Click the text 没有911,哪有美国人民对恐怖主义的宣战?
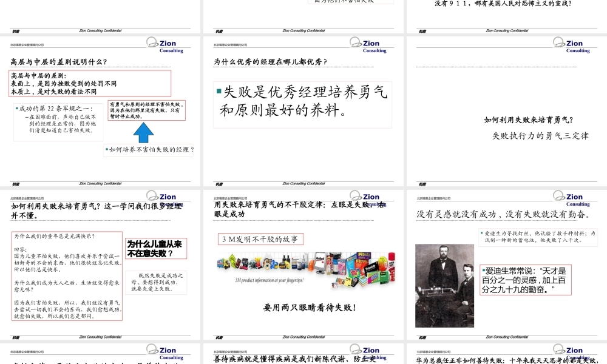 click(503, 4)
